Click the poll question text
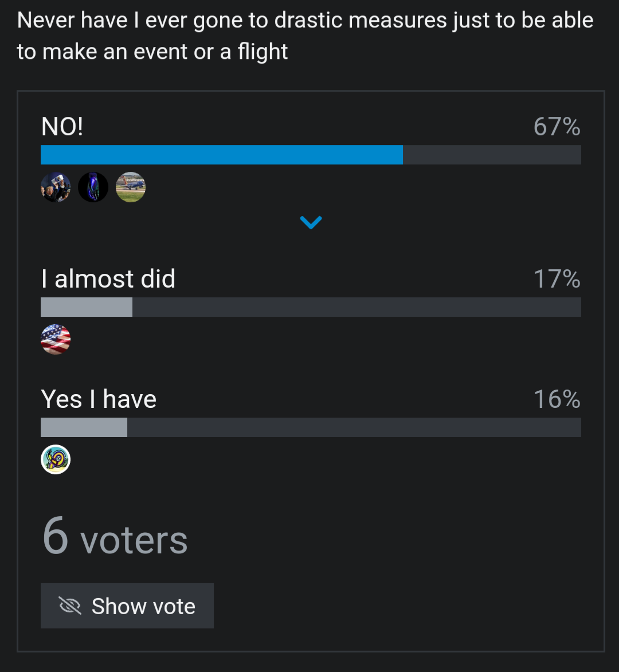This screenshot has height=672, width=619. (305, 36)
